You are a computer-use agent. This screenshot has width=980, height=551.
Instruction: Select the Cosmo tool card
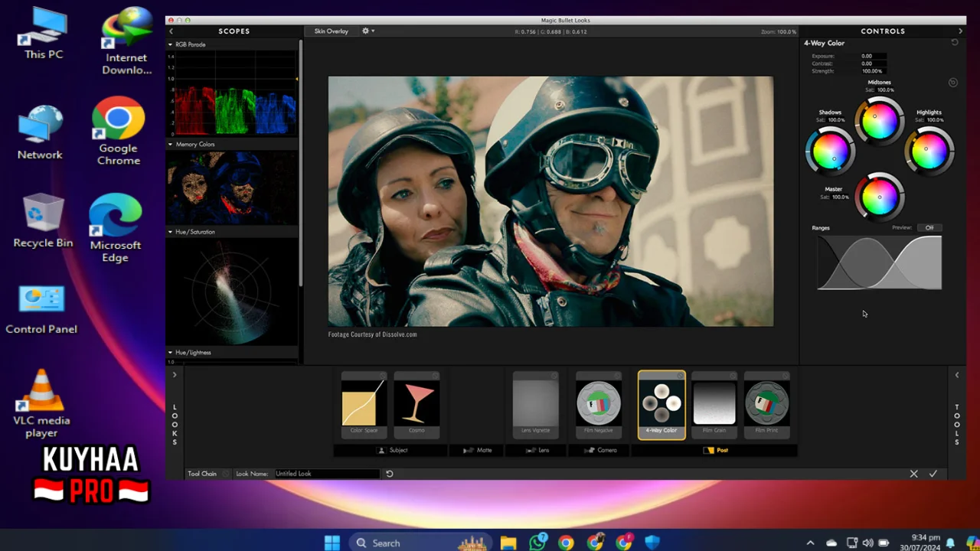pos(416,405)
